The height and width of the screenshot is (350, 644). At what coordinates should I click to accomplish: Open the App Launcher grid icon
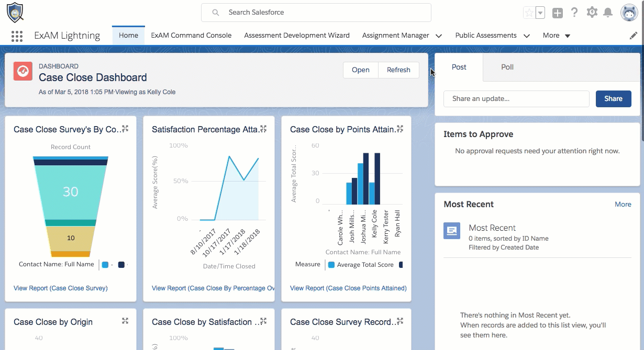(17, 36)
